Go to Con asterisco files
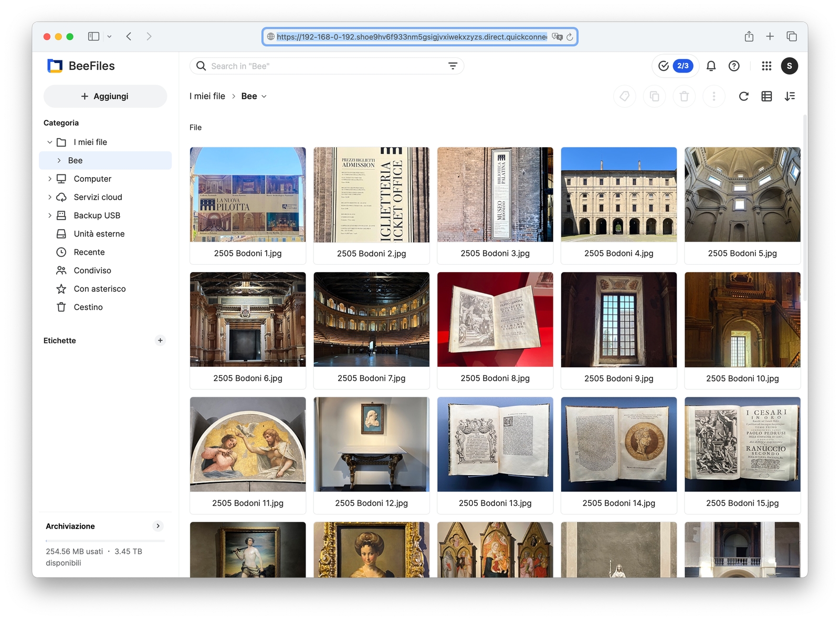The width and height of the screenshot is (840, 620). pos(99,288)
